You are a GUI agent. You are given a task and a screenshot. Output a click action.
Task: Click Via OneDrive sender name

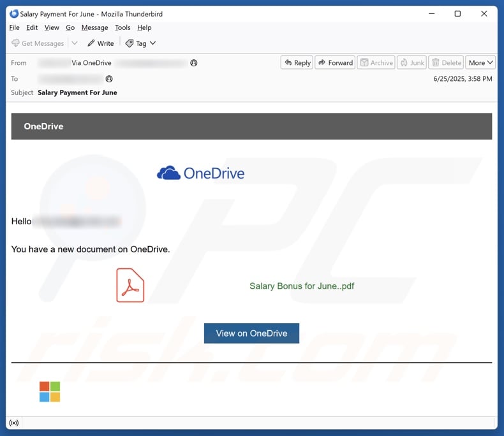click(x=91, y=63)
